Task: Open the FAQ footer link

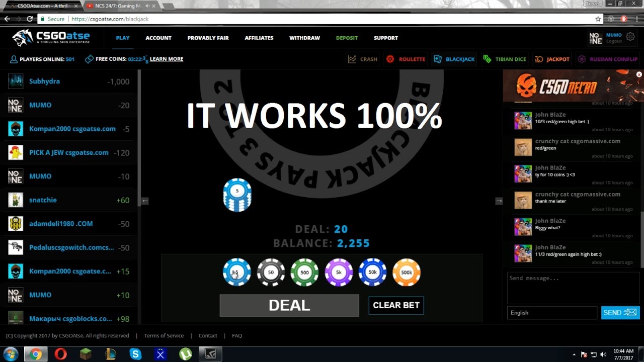Action: point(237,335)
